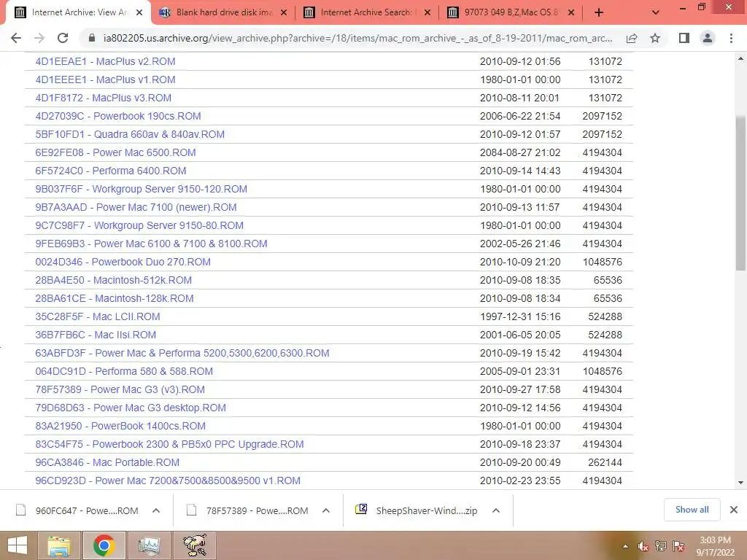Open 4D1EEAE1 - MacPlus v2.ROM link
Viewport: 747px width, 560px height.
point(105,61)
